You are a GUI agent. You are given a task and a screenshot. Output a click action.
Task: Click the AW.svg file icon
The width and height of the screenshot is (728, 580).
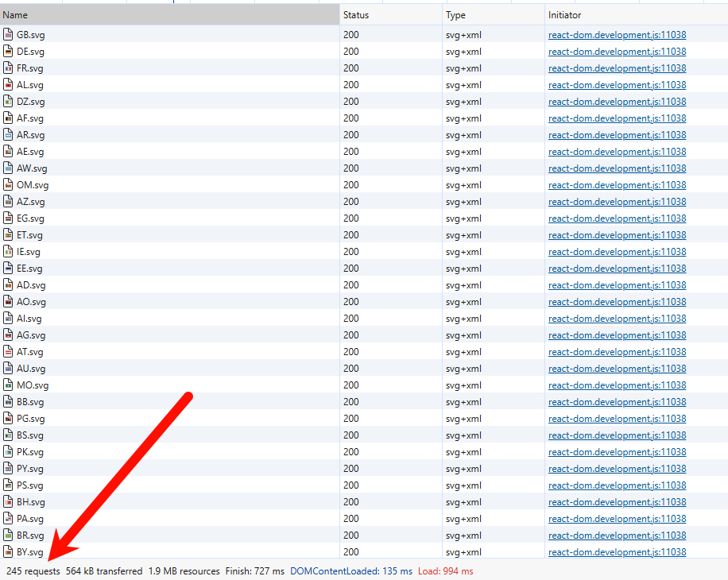[8, 168]
